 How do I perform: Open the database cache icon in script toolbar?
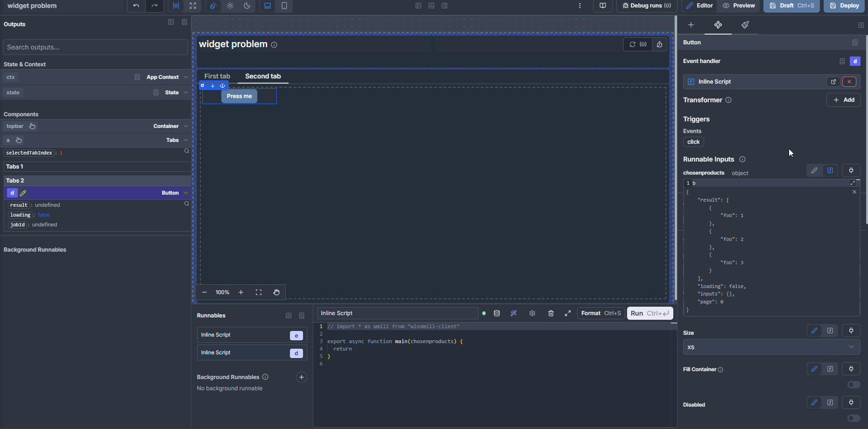[x=497, y=313]
